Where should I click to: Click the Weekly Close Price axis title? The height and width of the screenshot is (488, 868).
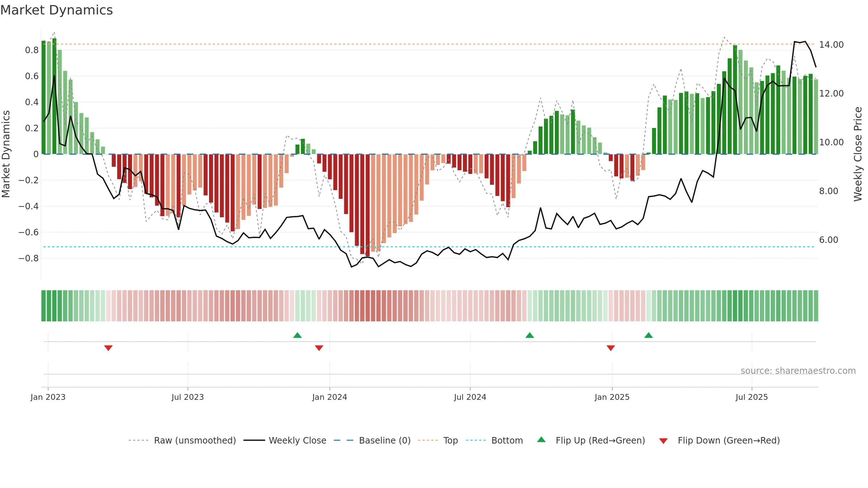coord(858,154)
